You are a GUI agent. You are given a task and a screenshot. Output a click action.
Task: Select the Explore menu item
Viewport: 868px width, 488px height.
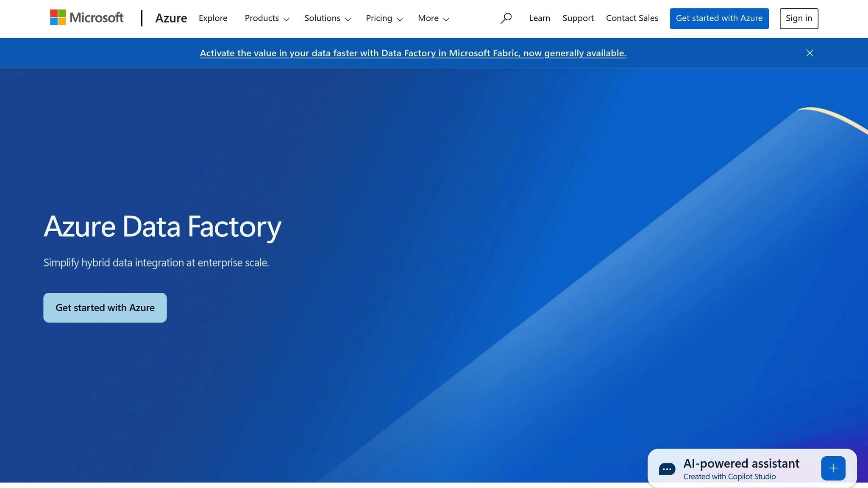[x=213, y=18]
